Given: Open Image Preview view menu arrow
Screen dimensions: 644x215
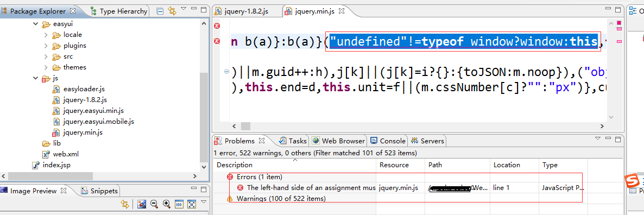Looking at the screenshot, I should (203, 202).
